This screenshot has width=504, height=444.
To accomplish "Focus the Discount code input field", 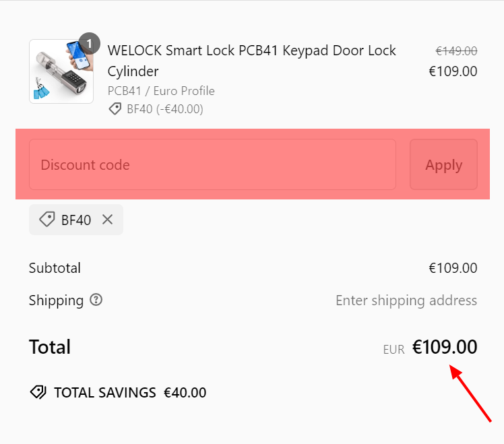I will (x=212, y=165).
